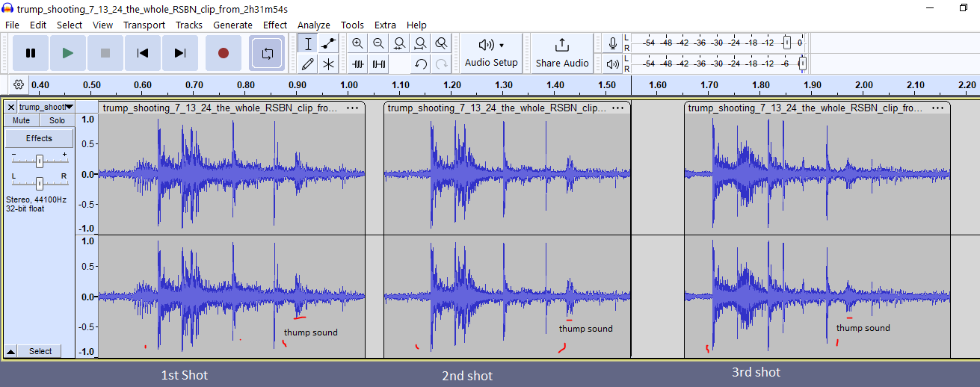The width and height of the screenshot is (980, 387).
Task: Click the track Select button
Action: tap(41, 351)
